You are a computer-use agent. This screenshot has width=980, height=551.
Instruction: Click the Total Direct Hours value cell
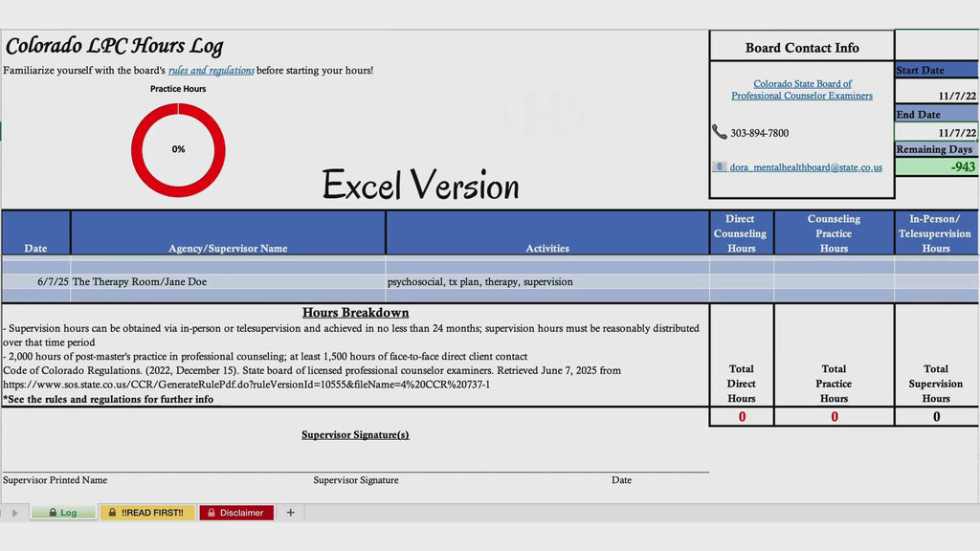742,417
